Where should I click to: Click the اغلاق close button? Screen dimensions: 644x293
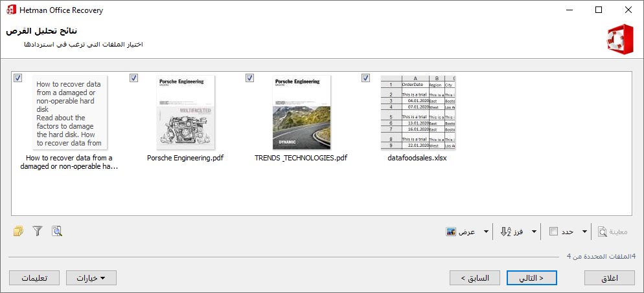(610, 278)
